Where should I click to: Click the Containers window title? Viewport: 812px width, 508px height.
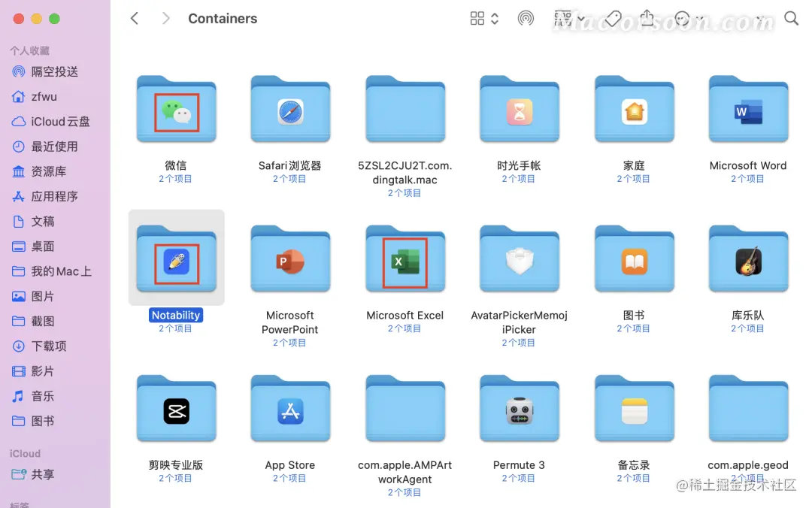point(223,19)
